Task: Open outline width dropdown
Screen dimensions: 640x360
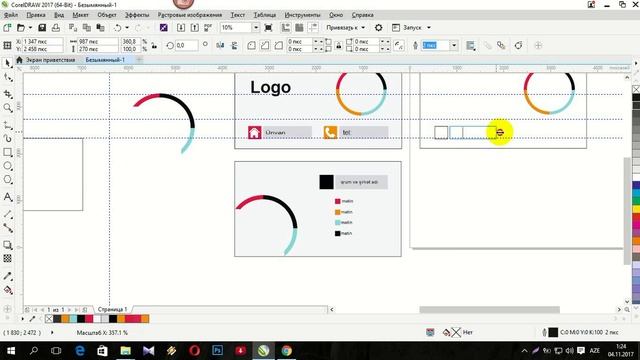Action: point(454,45)
